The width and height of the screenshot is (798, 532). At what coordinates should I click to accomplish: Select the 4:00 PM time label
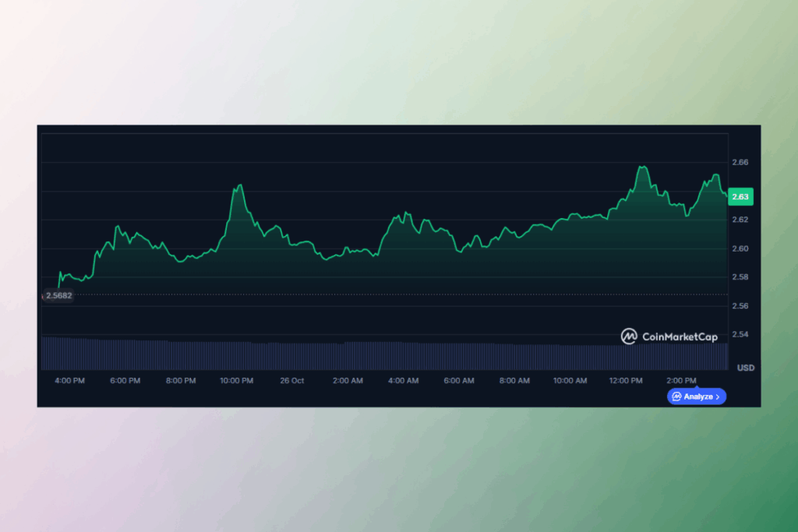(x=69, y=380)
